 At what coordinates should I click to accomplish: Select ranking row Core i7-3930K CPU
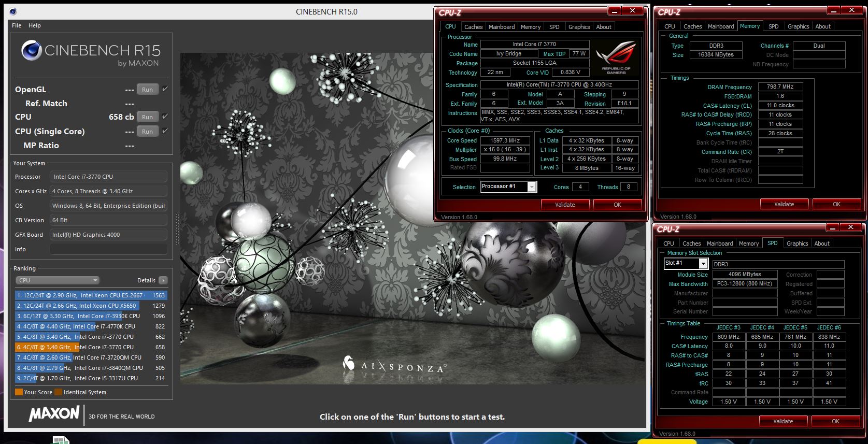pyautogui.click(x=91, y=316)
